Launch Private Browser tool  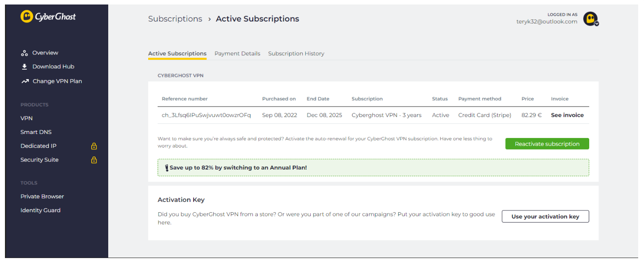click(42, 196)
